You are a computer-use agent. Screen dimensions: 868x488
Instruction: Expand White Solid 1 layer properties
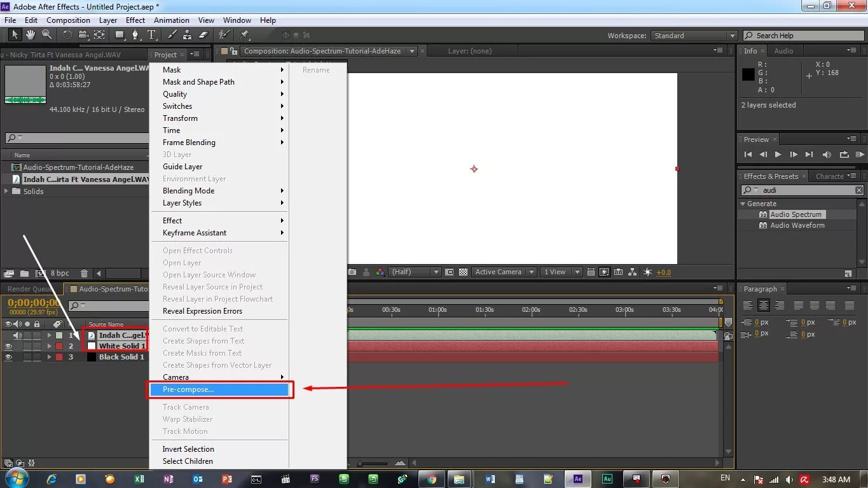[49, 346]
